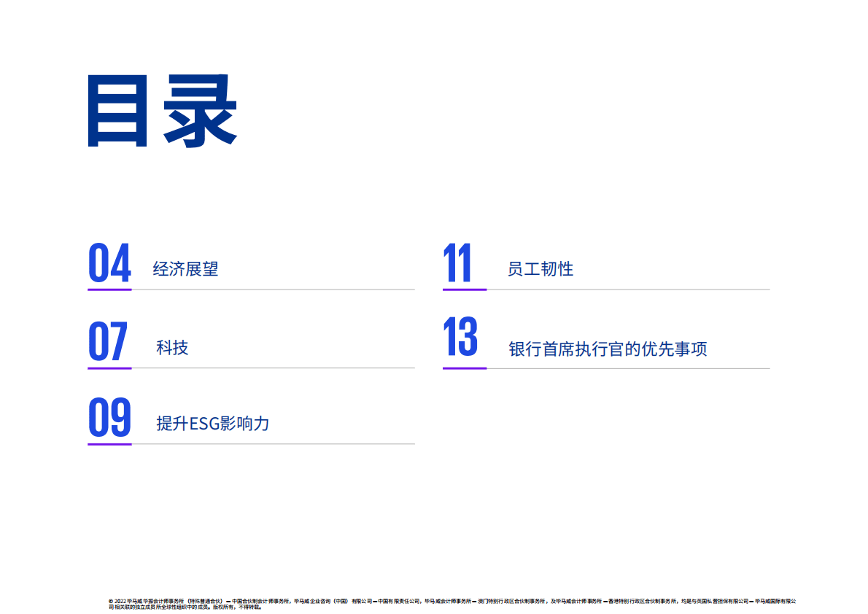Select the purple underline below 04
Screen dimensions: 868x614
[109, 290]
